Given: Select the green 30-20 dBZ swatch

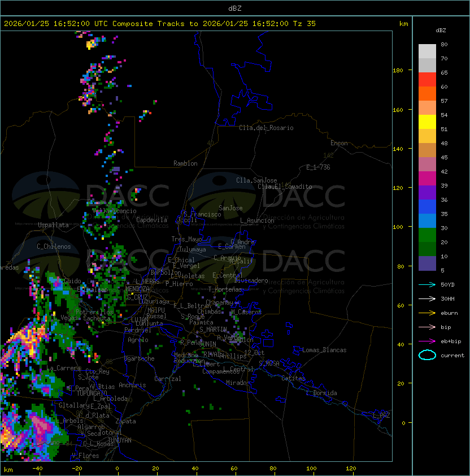Looking at the screenshot, I should pos(427,235).
